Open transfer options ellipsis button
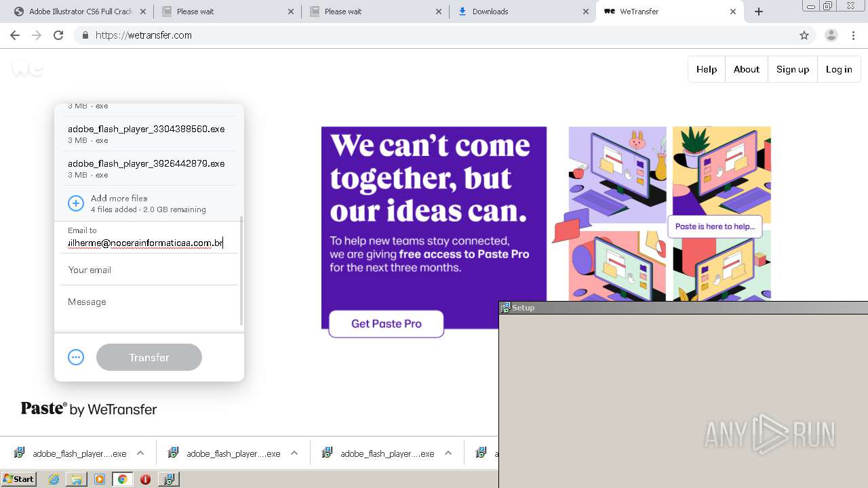 pyautogui.click(x=76, y=357)
